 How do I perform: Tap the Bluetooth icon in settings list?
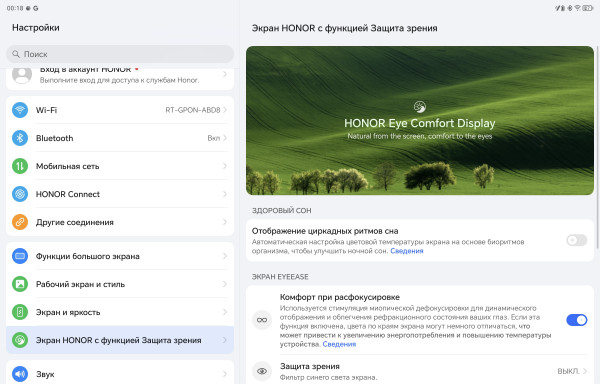pyautogui.click(x=20, y=138)
